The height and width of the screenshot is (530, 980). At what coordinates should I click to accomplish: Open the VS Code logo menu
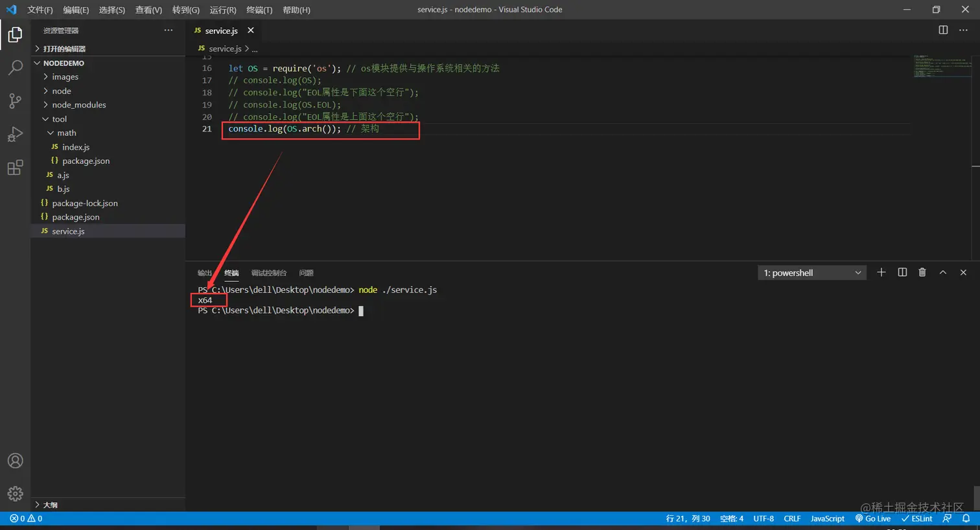11,10
